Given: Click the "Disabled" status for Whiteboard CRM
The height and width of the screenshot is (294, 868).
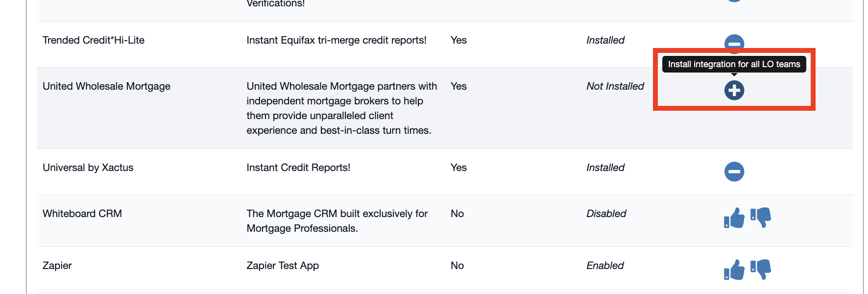Looking at the screenshot, I should point(606,214).
